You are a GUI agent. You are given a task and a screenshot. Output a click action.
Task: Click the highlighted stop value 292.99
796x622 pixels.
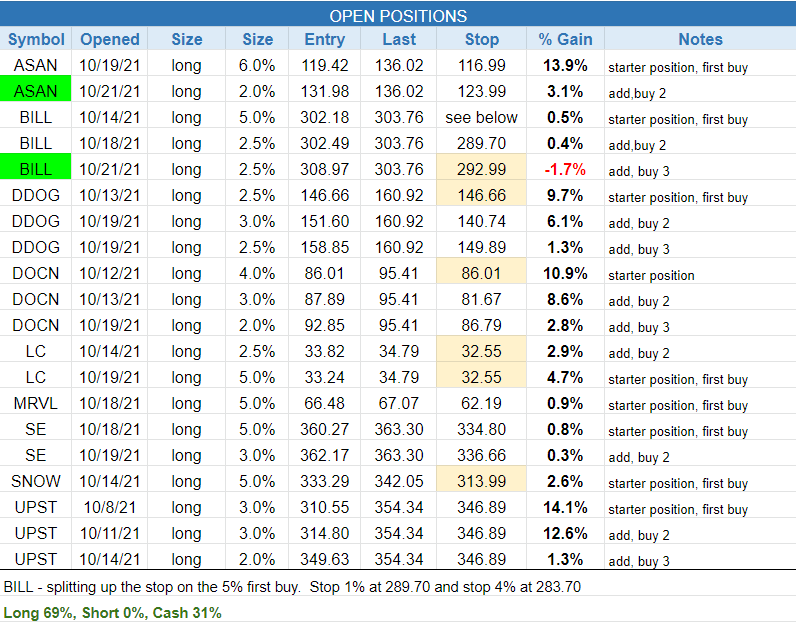481,169
